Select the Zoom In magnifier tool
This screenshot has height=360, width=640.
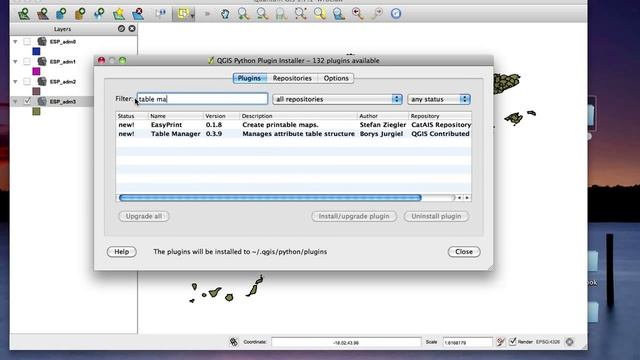point(244,14)
